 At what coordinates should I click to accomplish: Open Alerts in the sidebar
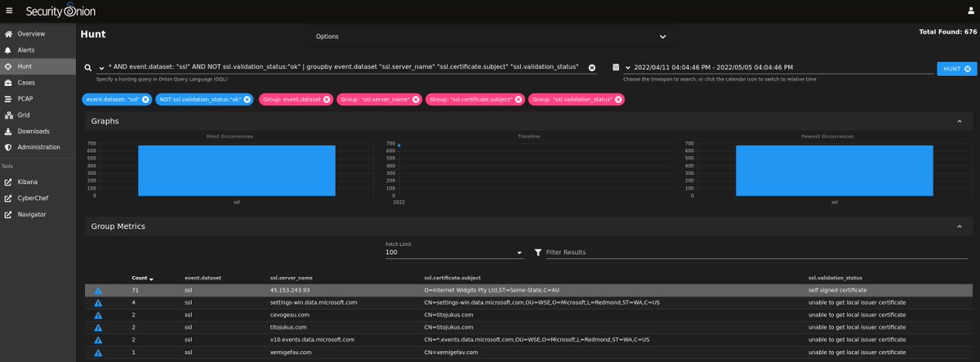(x=27, y=50)
